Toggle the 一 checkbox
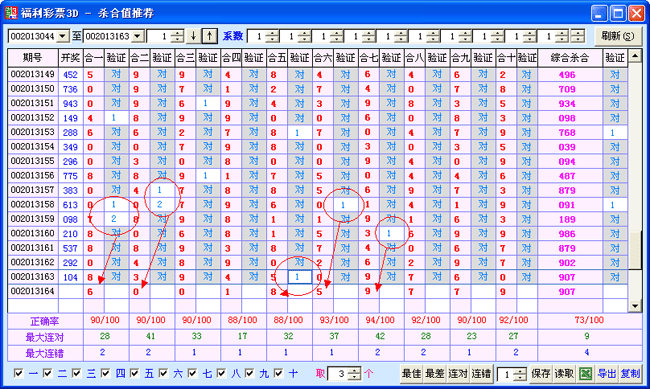This screenshot has height=389, width=650. (18, 373)
